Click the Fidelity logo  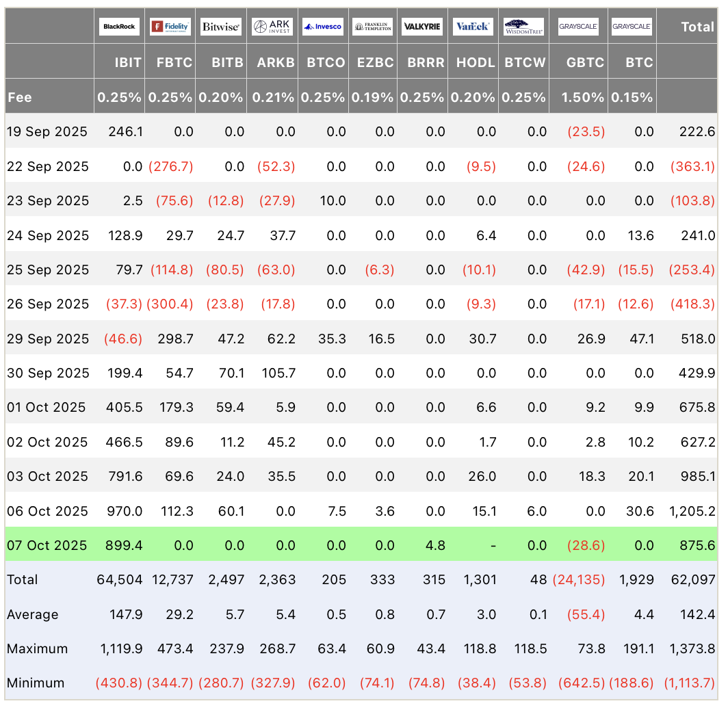click(x=170, y=27)
